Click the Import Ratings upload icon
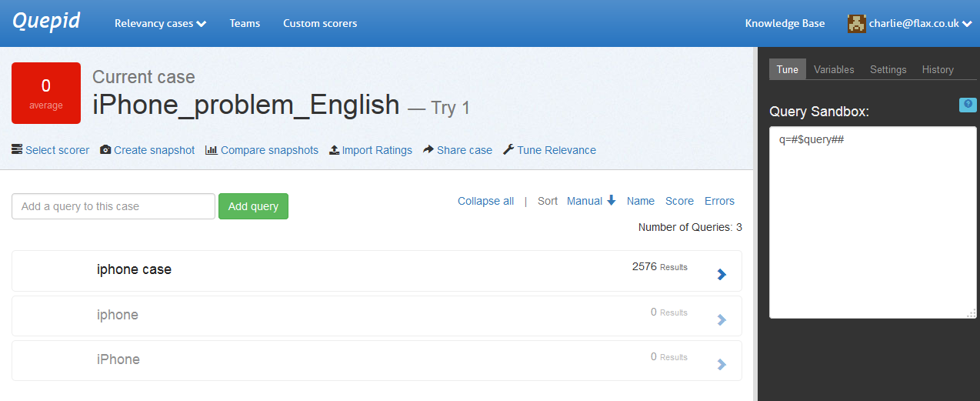 (x=334, y=150)
